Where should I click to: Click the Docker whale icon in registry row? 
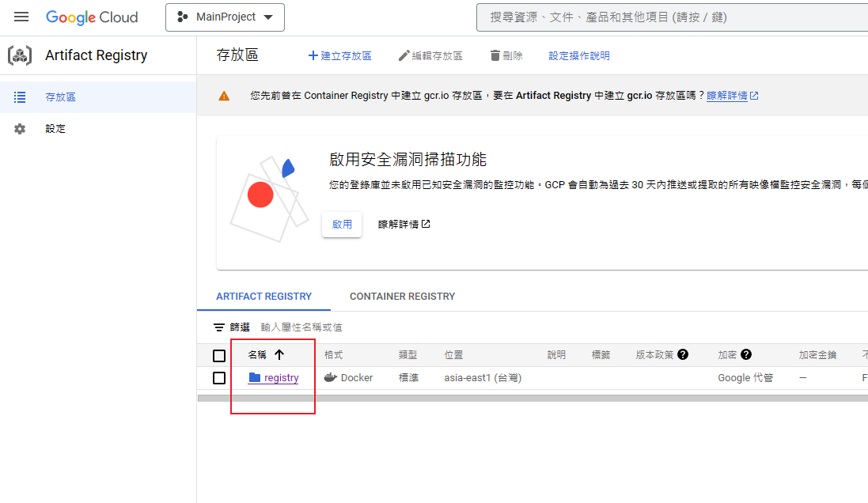(331, 377)
